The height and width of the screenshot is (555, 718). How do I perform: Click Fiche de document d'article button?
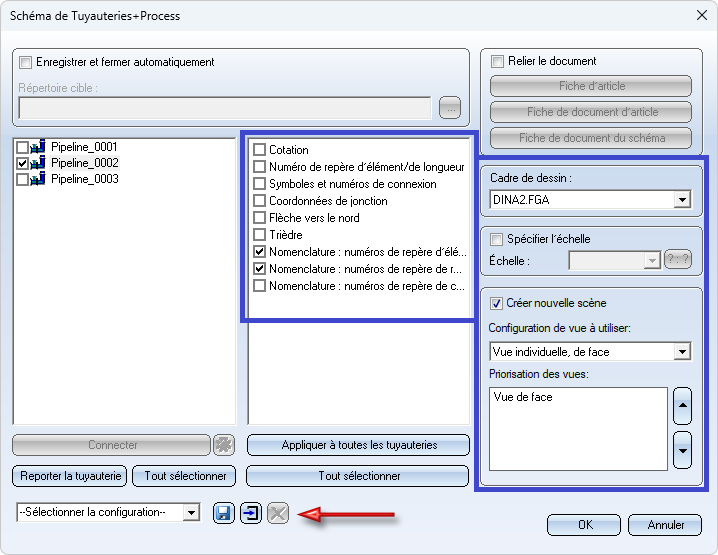click(x=591, y=112)
